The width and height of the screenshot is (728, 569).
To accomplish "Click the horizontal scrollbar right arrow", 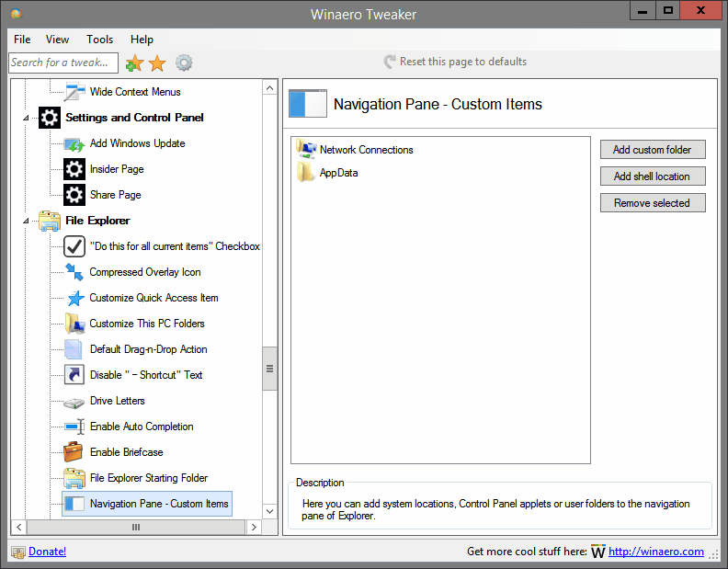I will [254, 528].
